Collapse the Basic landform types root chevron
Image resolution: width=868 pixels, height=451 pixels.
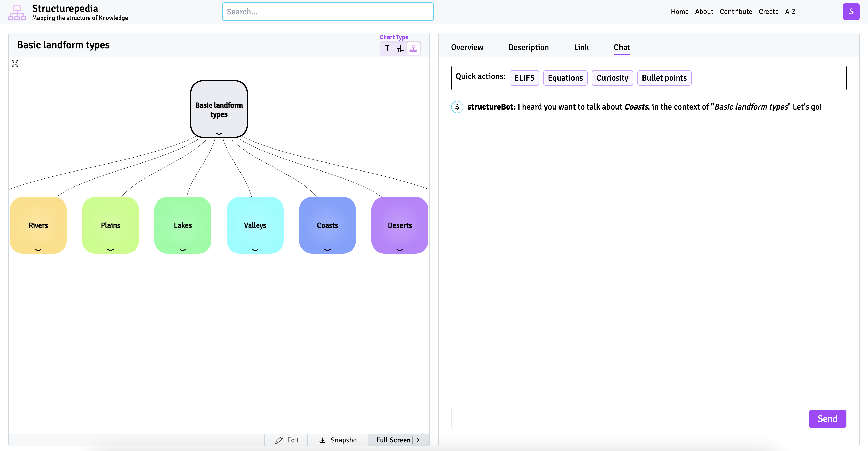tap(219, 134)
